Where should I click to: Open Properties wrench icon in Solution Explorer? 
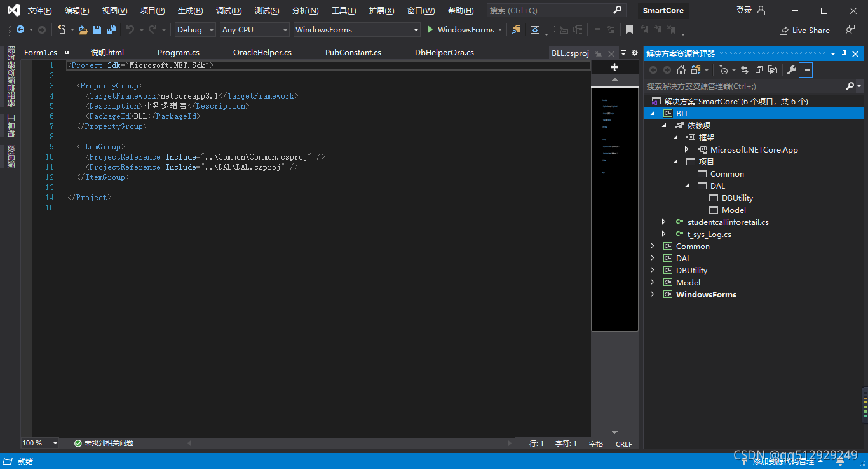point(791,70)
